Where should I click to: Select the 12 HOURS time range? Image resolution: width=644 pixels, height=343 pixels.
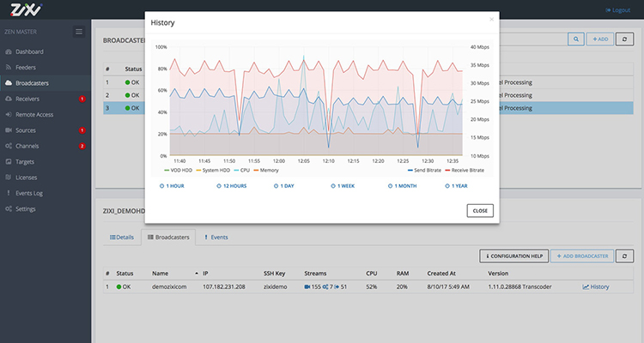[232, 186]
